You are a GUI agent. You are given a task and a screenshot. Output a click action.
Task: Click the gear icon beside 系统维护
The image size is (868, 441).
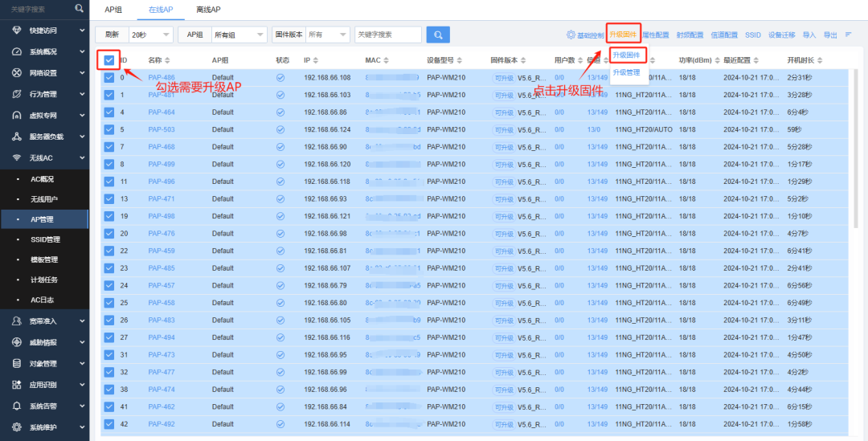[17, 427]
